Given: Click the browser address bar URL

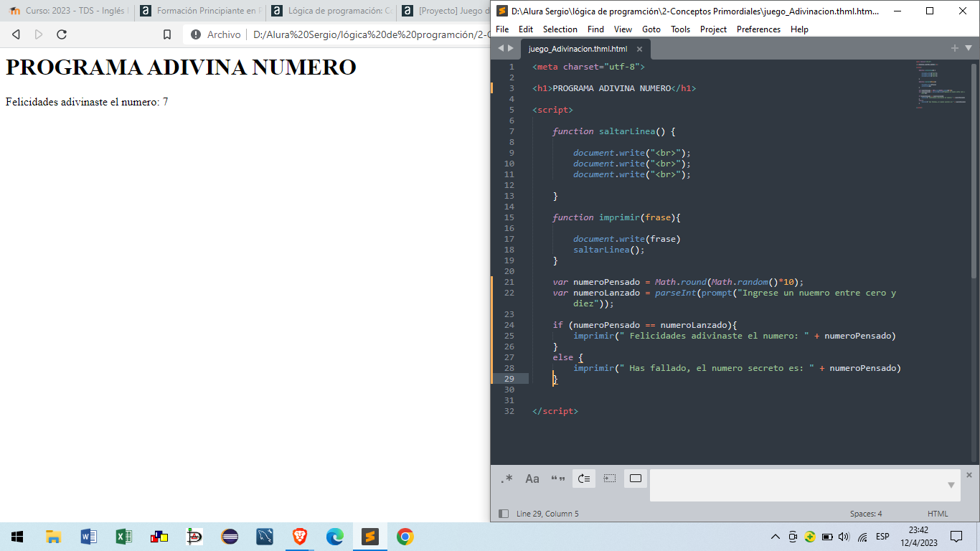Looking at the screenshot, I should point(371,34).
